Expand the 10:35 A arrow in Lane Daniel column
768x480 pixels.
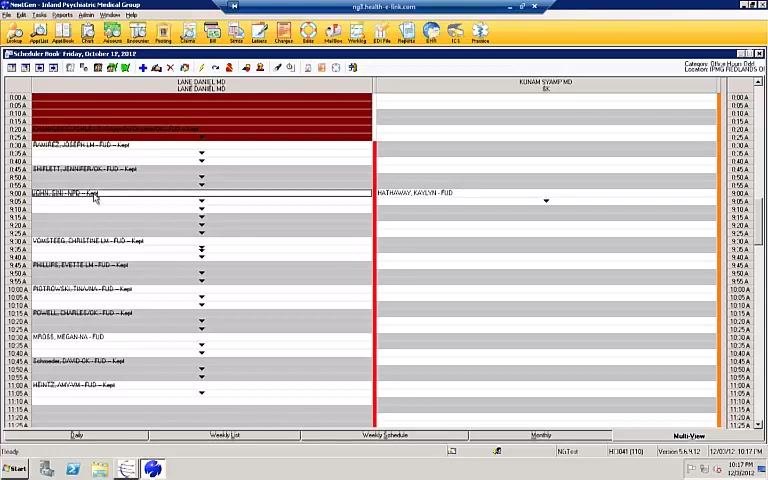[201, 345]
